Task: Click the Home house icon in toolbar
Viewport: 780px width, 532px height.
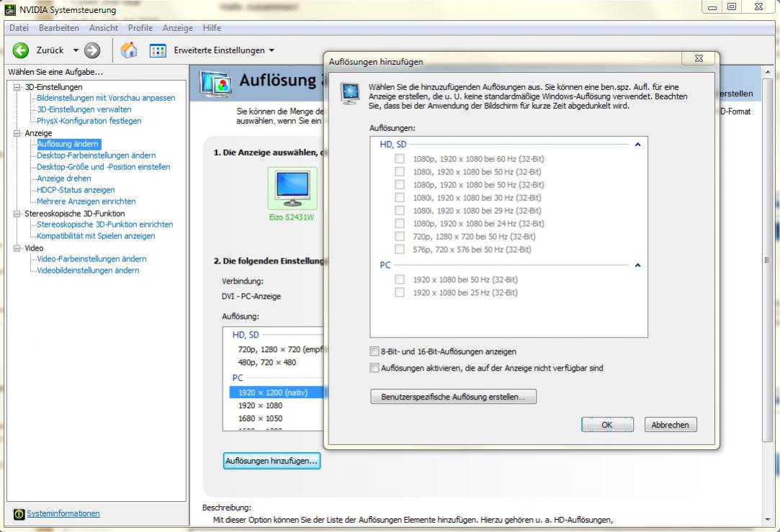Action: tap(129, 50)
